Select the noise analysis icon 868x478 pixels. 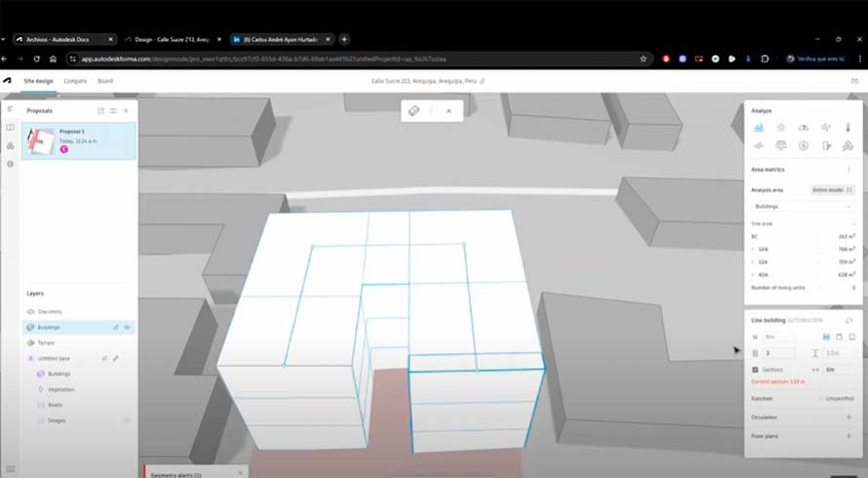[x=759, y=145]
